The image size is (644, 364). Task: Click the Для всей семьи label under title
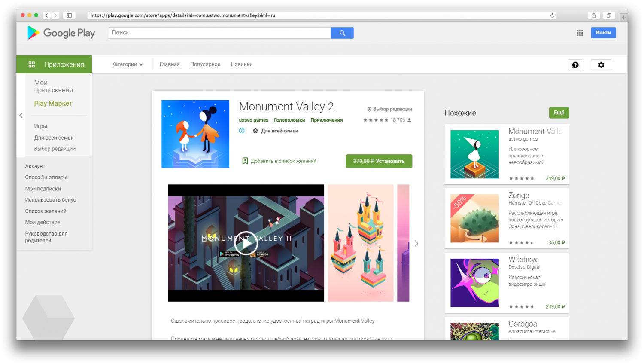click(x=279, y=131)
